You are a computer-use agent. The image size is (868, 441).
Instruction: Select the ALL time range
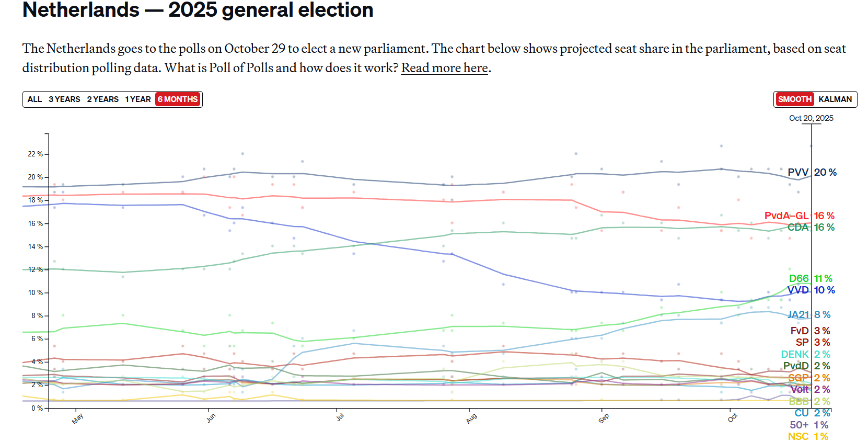point(34,99)
